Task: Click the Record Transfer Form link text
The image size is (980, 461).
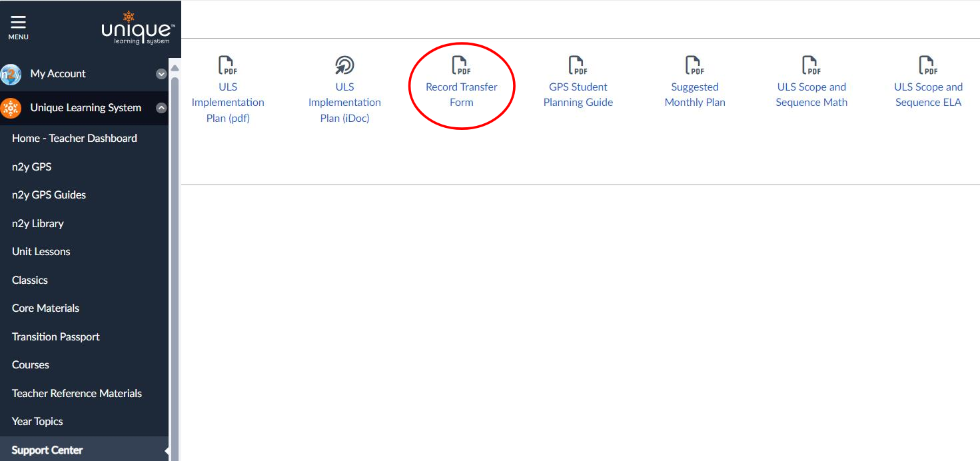Action: click(x=462, y=95)
